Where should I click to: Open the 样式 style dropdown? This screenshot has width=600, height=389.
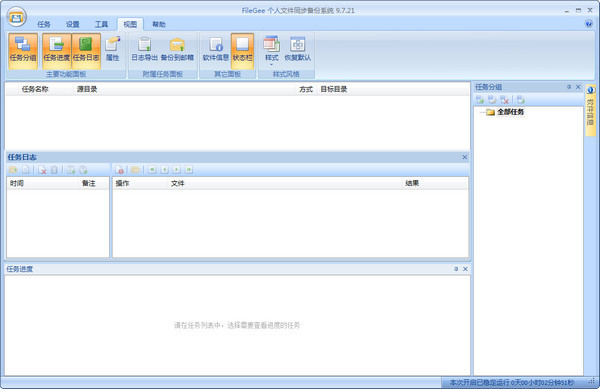pyautogui.click(x=272, y=50)
